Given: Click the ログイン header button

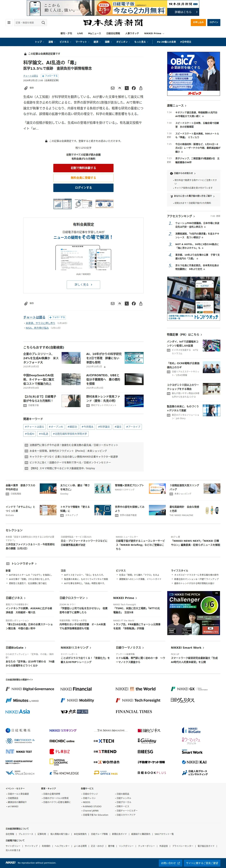Looking at the screenshot, I should coord(214,22).
